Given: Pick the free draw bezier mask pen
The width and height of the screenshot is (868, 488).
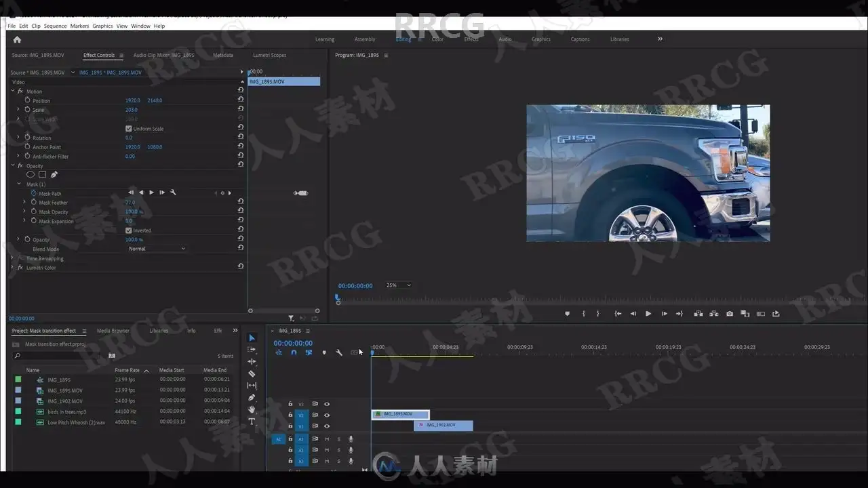Looking at the screenshot, I should (x=54, y=175).
